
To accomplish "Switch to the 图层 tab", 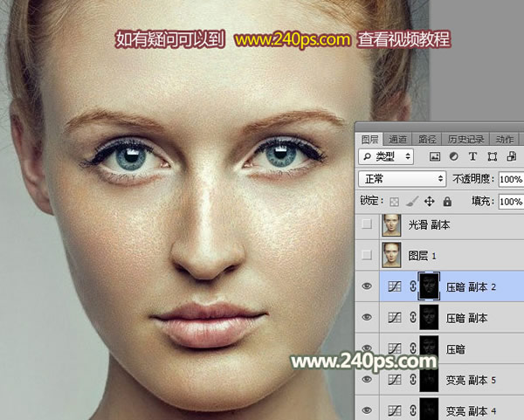I will coord(369,139).
